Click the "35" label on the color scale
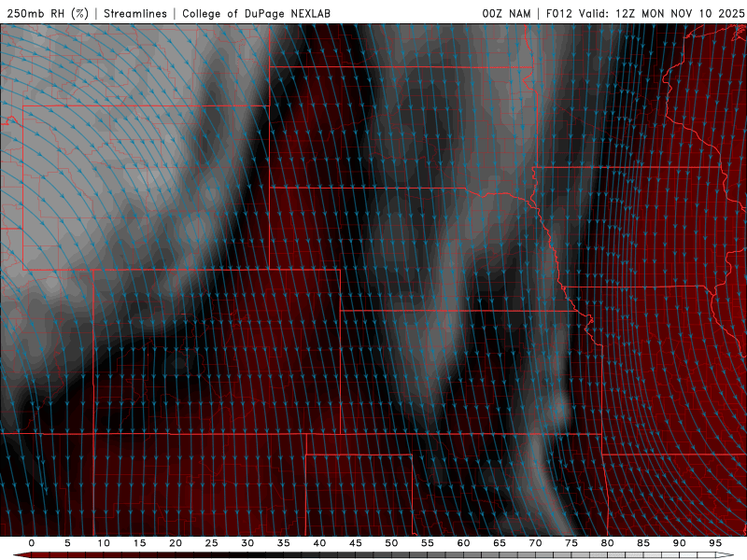Image resolution: width=747 pixels, height=560 pixels. point(284,543)
